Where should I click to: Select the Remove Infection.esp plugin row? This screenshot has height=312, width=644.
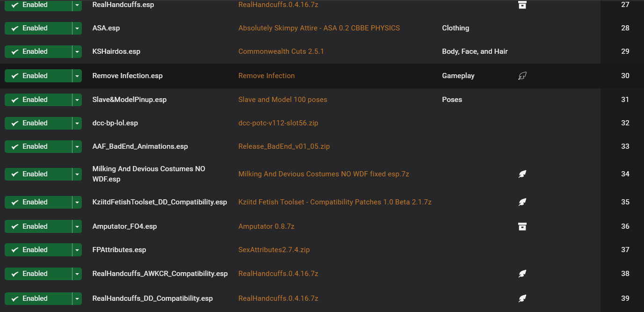(x=300, y=76)
